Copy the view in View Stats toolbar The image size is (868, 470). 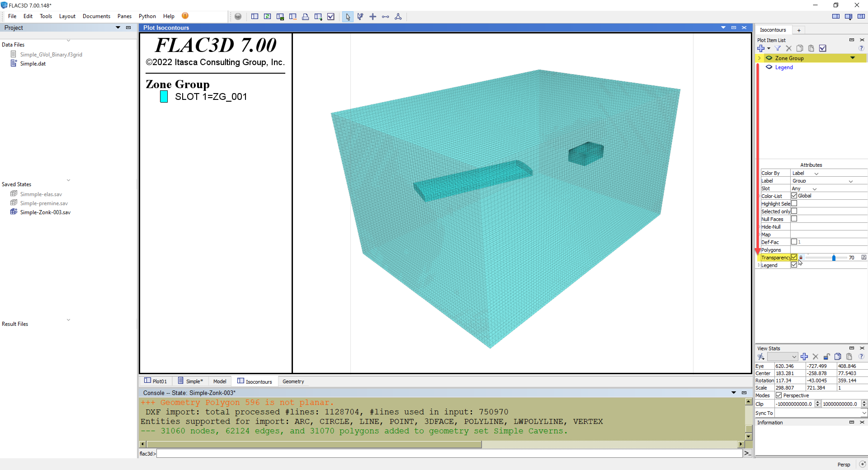838,357
